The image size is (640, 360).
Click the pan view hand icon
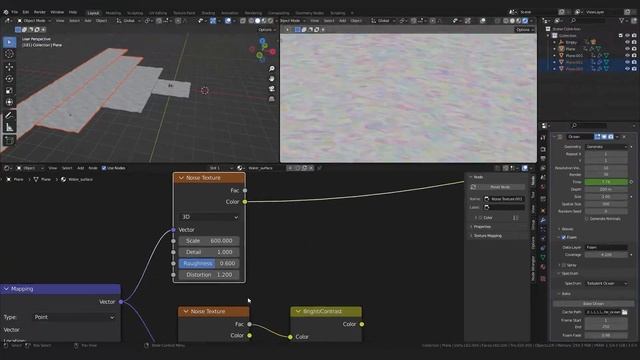(272, 78)
